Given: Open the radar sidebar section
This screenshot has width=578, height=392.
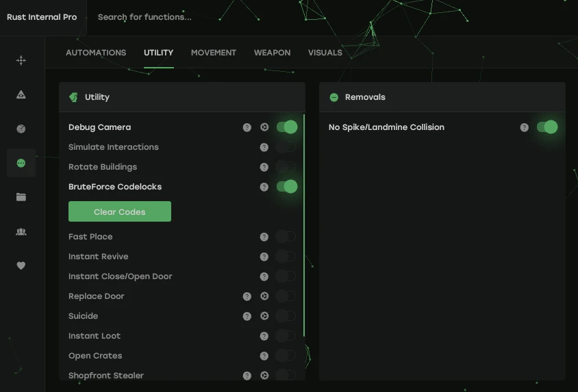Looking at the screenshot, I should point(21,129).
